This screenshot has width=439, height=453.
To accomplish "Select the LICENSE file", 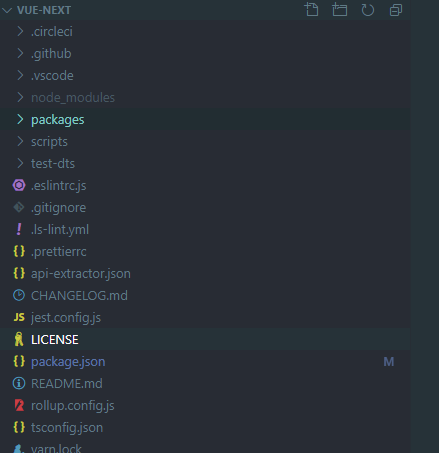I will [55, 340].
